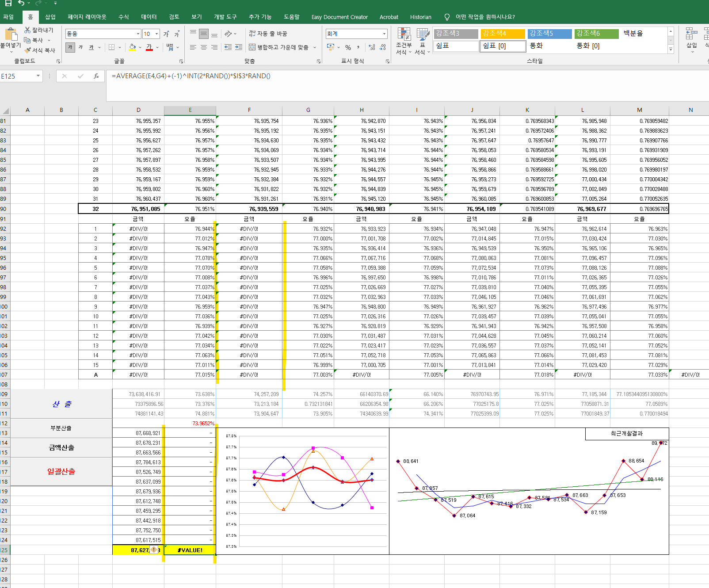Screen dimensions: 709x588
Task: Align text right
Action: pyautogui.click(x=214, y=47)
